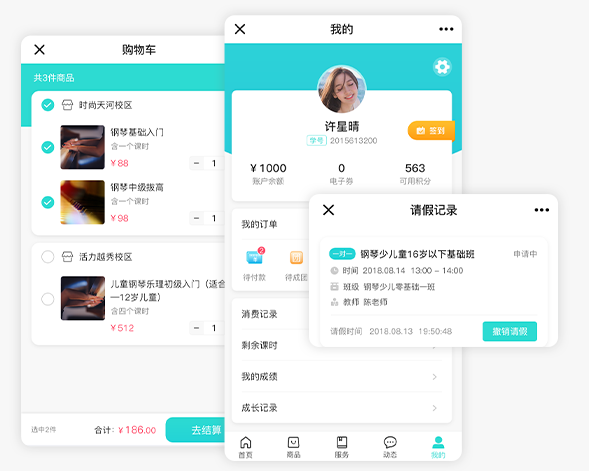Open the 我的订单 orders section header
The height and width of the screenshot is (471, 589).
[259, 225]
